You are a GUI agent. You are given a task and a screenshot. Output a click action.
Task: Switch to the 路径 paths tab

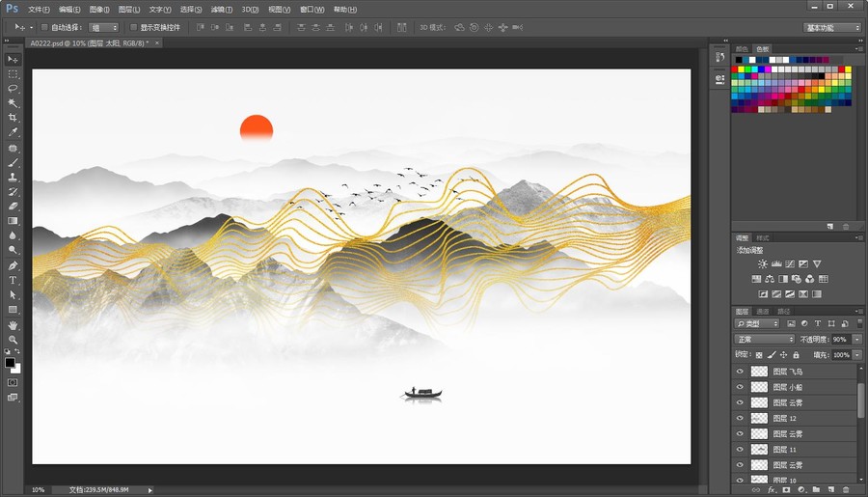[784, 312]
